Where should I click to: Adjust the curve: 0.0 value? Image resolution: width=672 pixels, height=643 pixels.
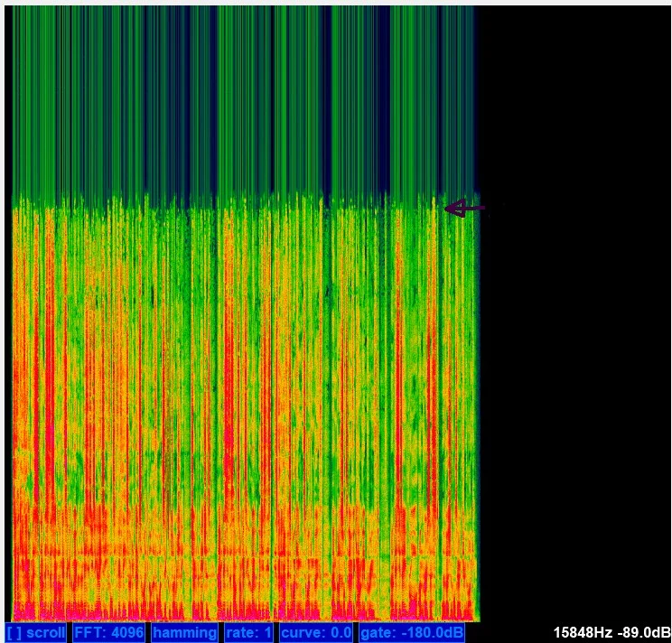pyautogui.click(x=317, y=632)
